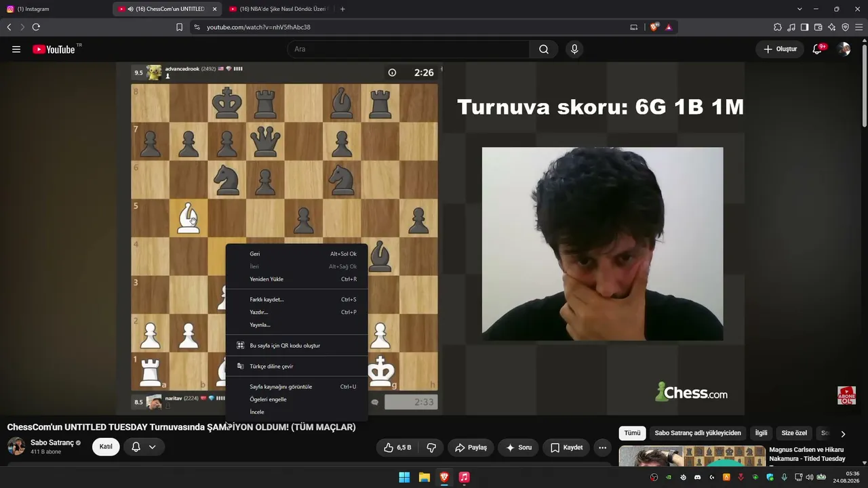Select the 'İlgili' filter chip
Image resolution: width=868 pixels, height=488 pixels.
(x=761, y=433)
